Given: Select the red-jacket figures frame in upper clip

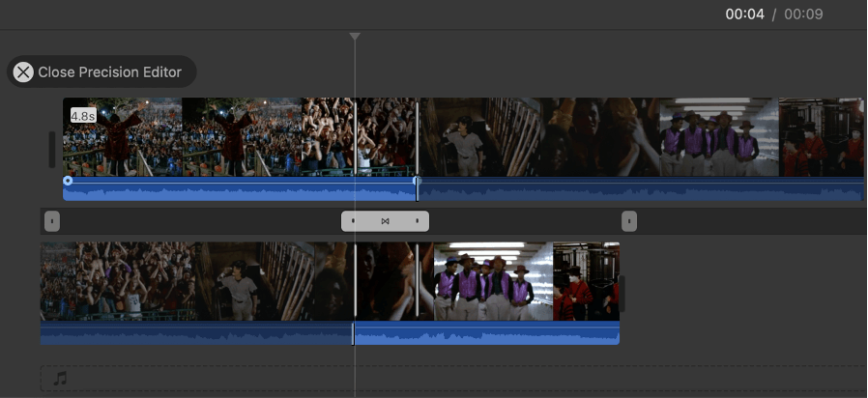Looking at the screenshot, I should [x=821, y=137].
